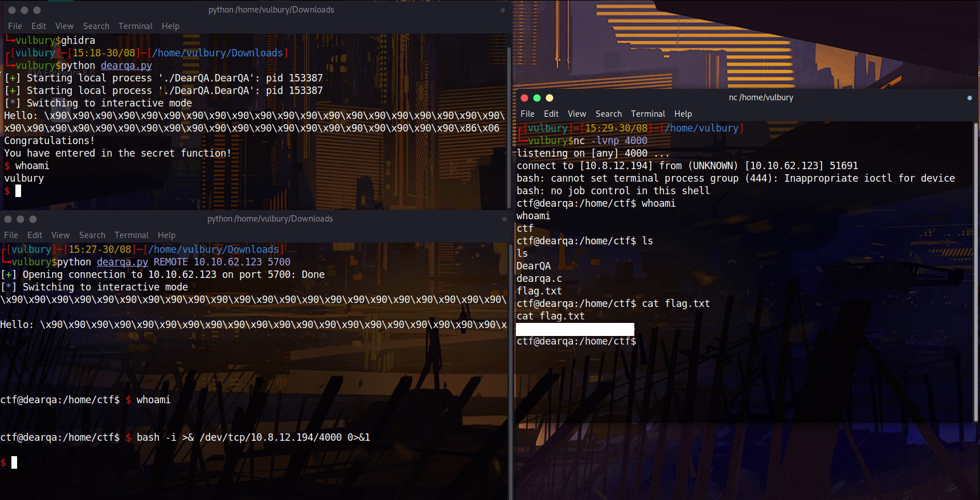This screenshot has width=980, height=500.
Task: Click the underlined dearqa.py in the bottom-left terminal
Action: pyautogui.click(x=122, y=262)
